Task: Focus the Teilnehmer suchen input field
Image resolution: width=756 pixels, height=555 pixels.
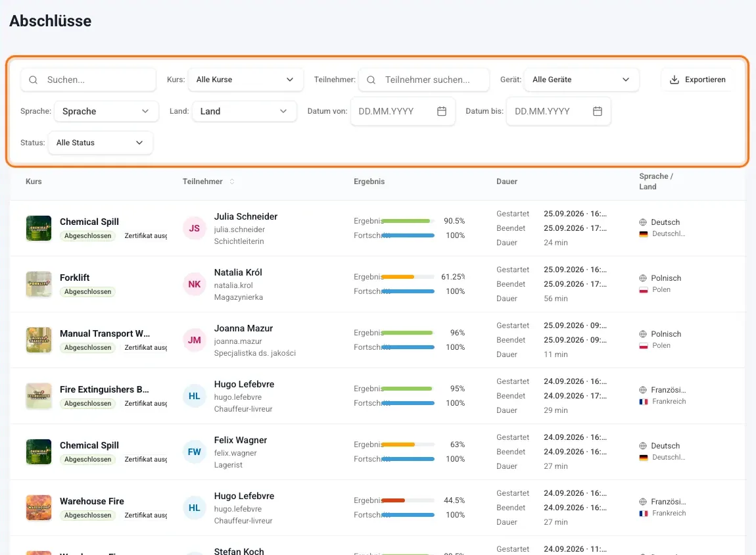Action: [x=424, y=80]
